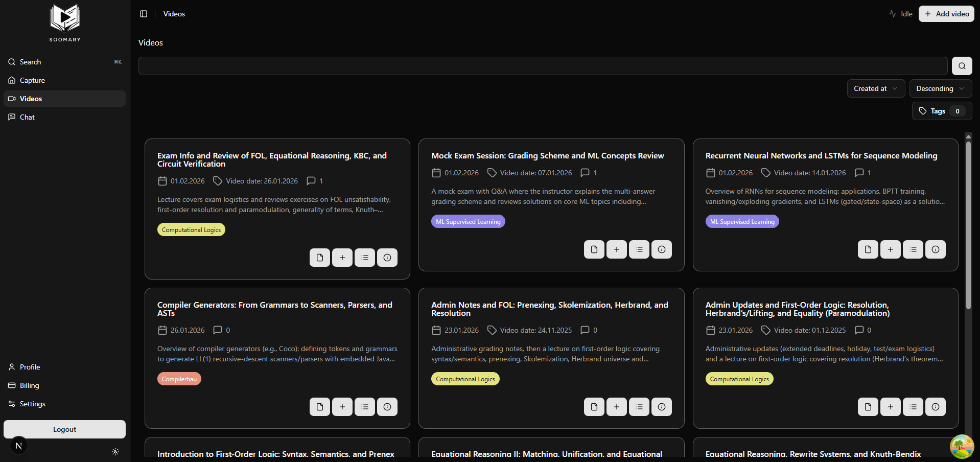Screen dimensions: 980x462
Task: Expand the Tags filter dropdown
Action: click(942, 111)
